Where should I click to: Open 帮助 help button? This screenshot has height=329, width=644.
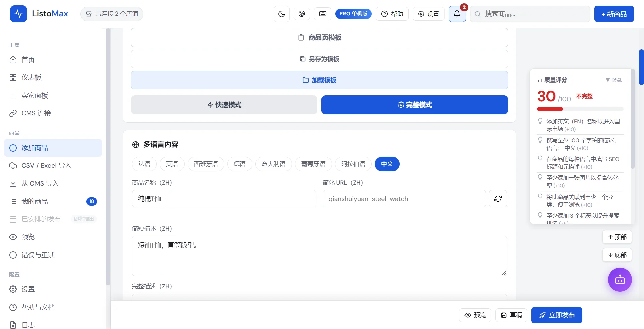(x=392, y=14)
